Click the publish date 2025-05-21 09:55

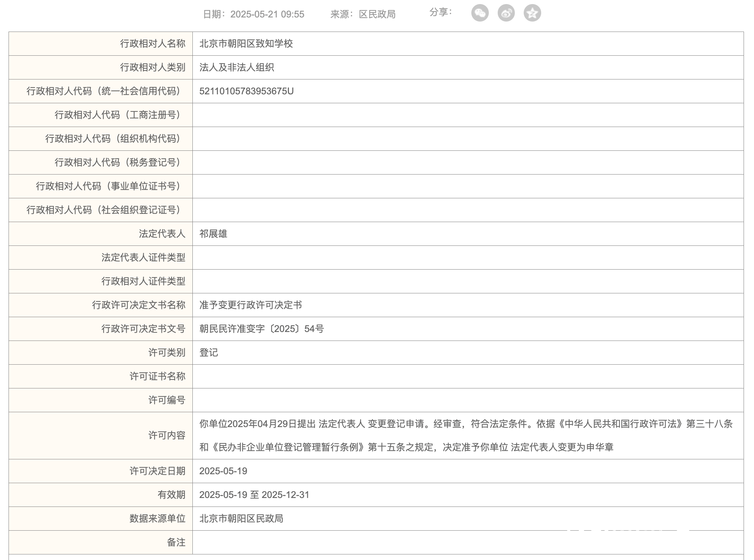[x=267, y=14]
